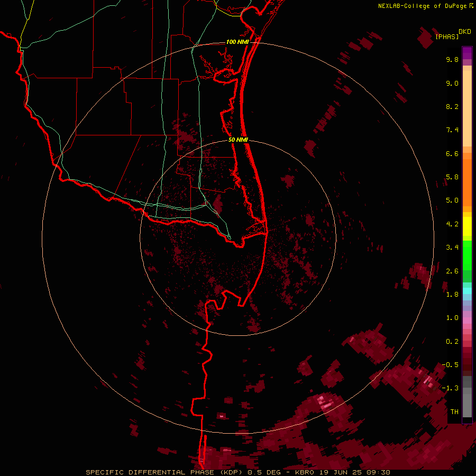
Task: Pick the purple segment atop the color bar
Action: click(467, 53)
